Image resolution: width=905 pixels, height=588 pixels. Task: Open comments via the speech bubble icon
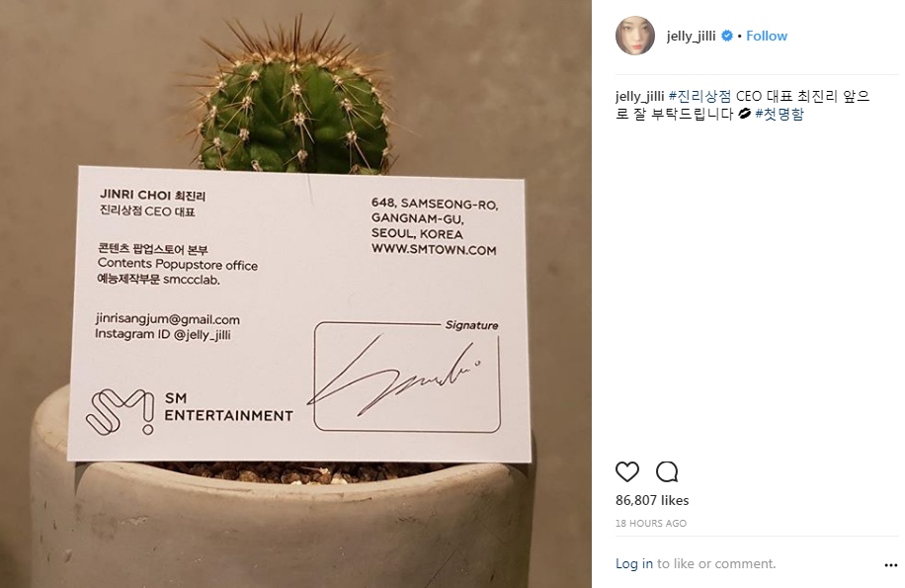coord(667,472)
